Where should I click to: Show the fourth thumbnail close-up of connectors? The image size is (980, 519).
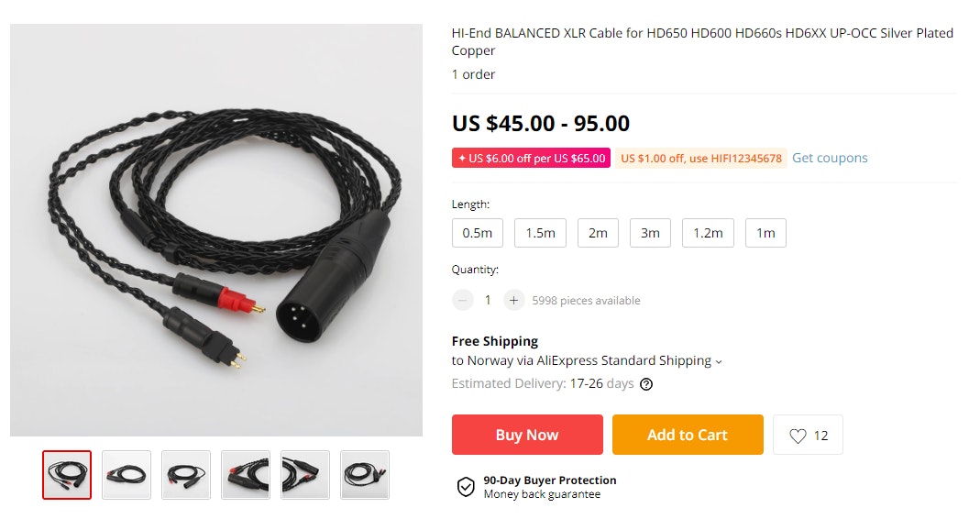246,475
